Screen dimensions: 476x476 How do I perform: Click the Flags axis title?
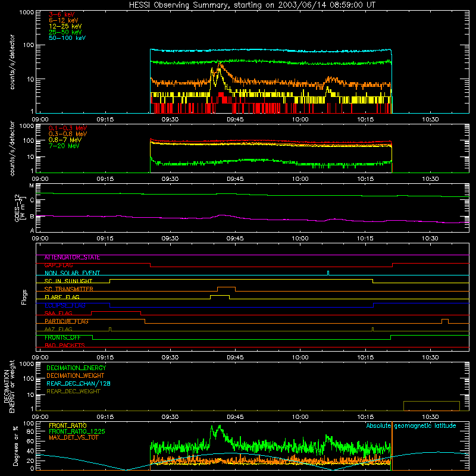coord(24,297)
